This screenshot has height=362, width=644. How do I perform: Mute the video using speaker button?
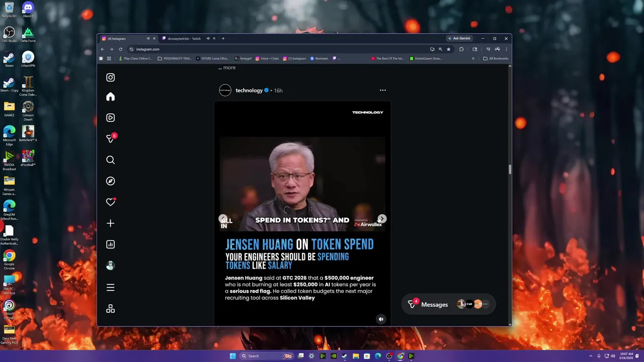(x=381, y=319)
